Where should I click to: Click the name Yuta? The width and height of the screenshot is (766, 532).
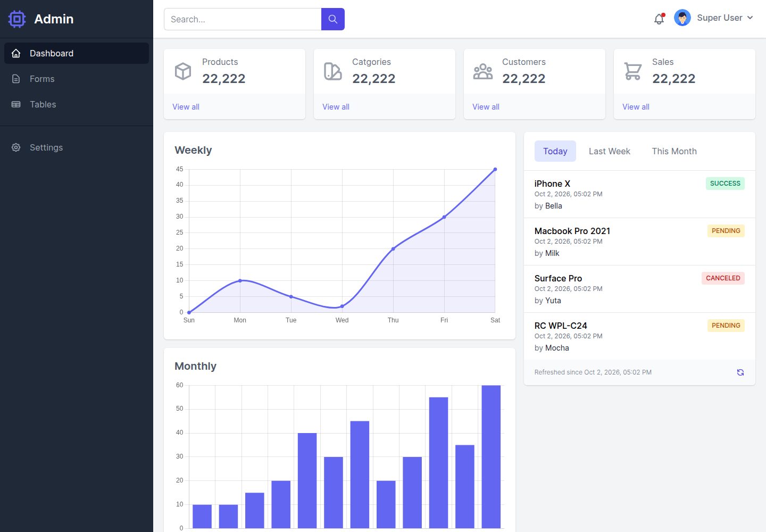pyautogui.click(x=553, y=301)
